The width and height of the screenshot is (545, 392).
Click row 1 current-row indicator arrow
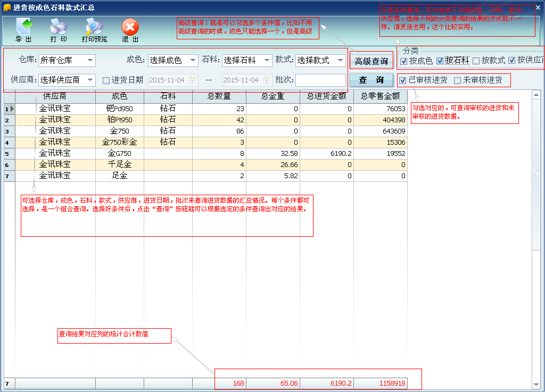pos(12,109)
